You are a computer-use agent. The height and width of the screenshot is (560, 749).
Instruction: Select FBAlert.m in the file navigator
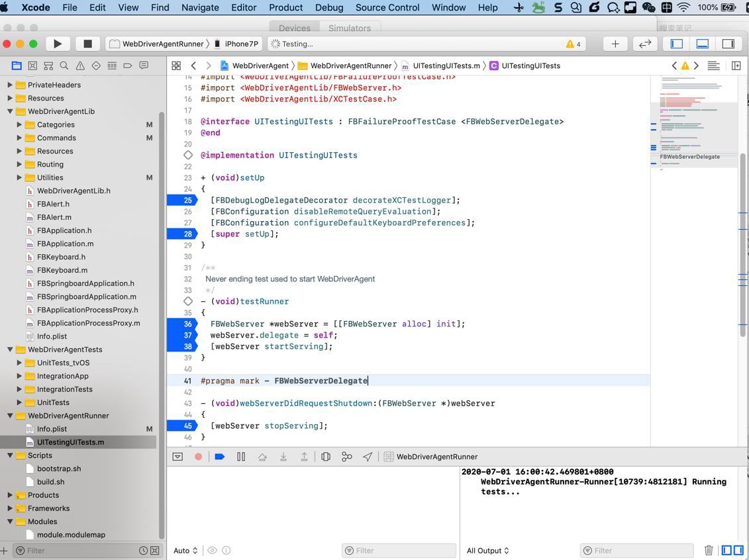click(x=54, y=217)
